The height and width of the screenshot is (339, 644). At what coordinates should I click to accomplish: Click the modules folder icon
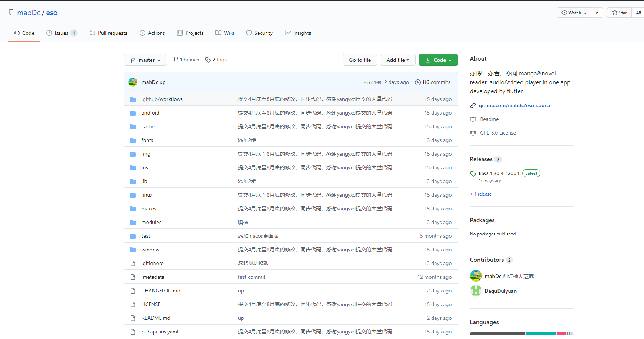(133, 222)
